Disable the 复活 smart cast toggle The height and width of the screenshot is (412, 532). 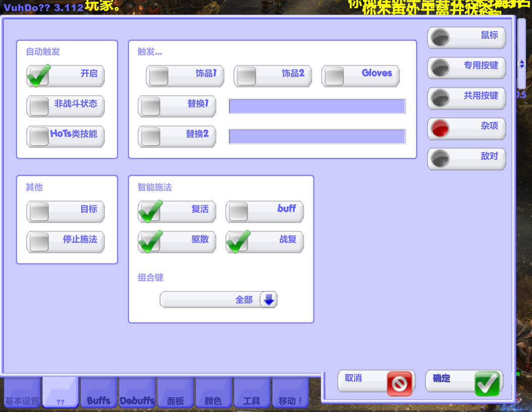coord(149,212)
